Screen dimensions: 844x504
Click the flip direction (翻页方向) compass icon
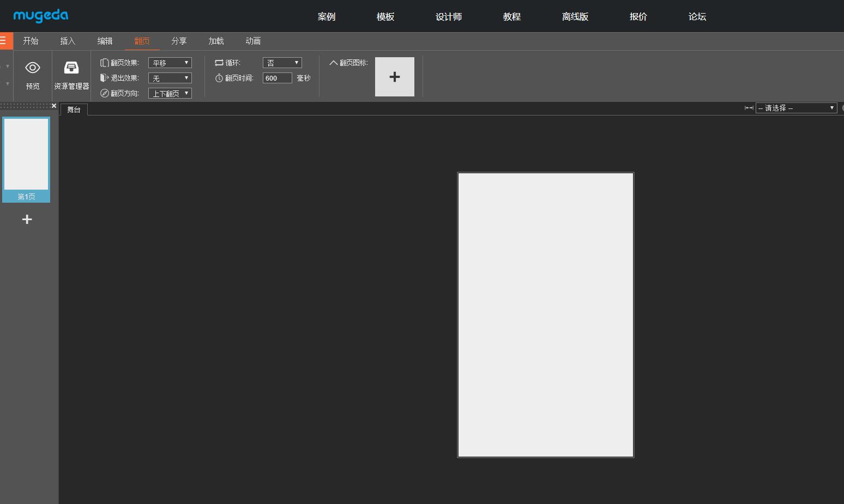point(104,93)
